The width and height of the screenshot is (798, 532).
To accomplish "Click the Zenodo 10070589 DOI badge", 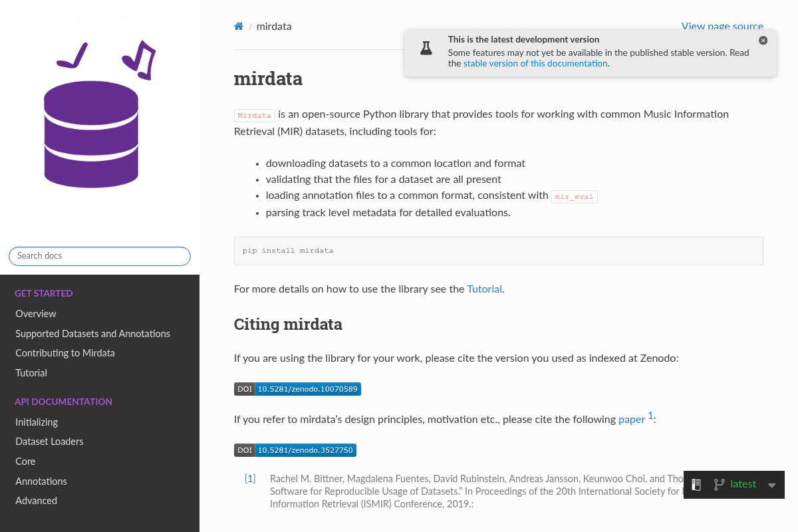I will pos(297,389).
